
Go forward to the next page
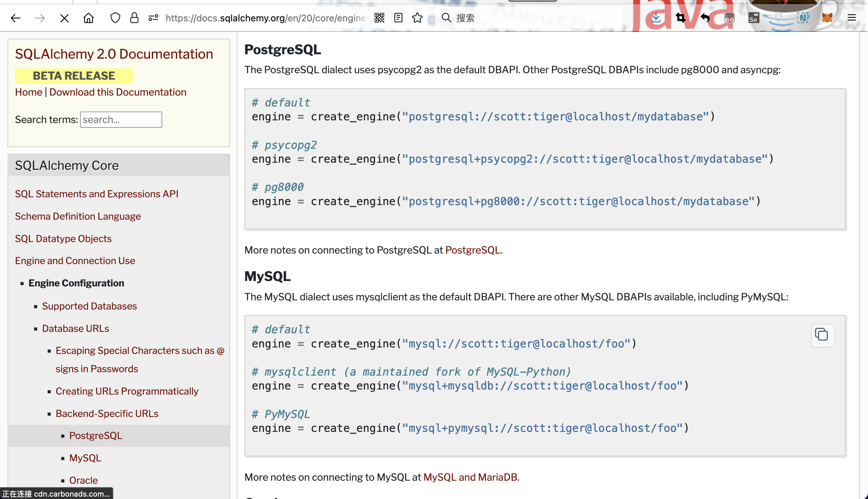pyautogui.click(x=40, y=18)
